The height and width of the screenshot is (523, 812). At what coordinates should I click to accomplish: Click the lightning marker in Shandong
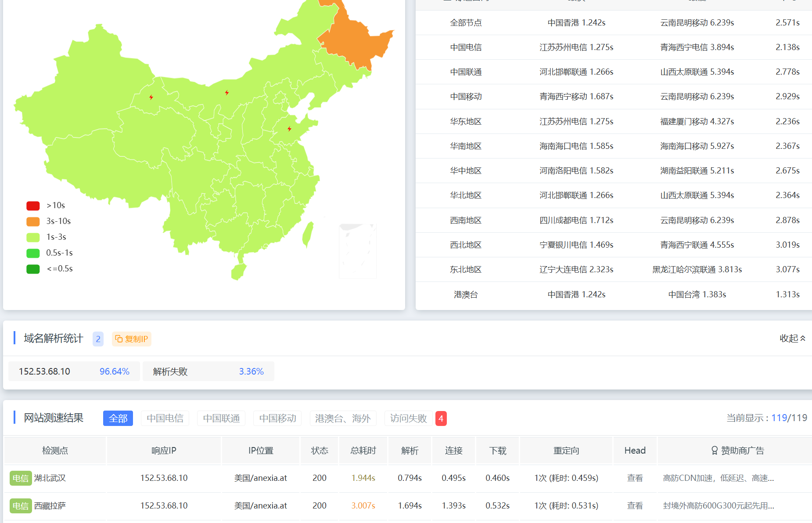(x=289, y=129)
